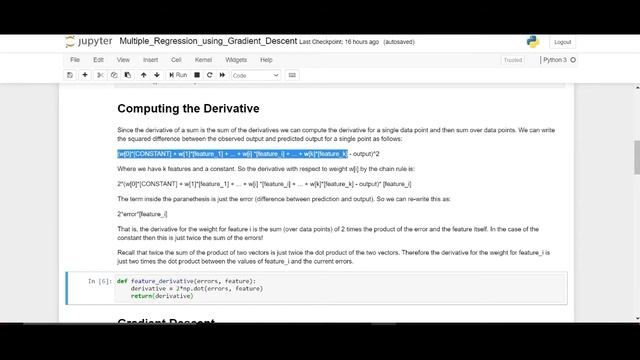The height and width of the screenshot is (360, 640).
Task: Click the highlighted w[0]*[CONSTANT] formula text
Action: (232, 154)
